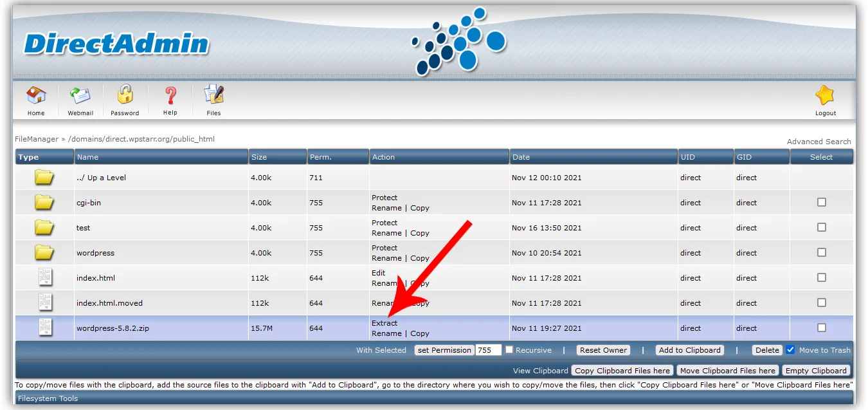Click Copy for wordpress-5.8.2.zip
The height and width of the screenshot is (410, 868).
click(x=420, y=333)
